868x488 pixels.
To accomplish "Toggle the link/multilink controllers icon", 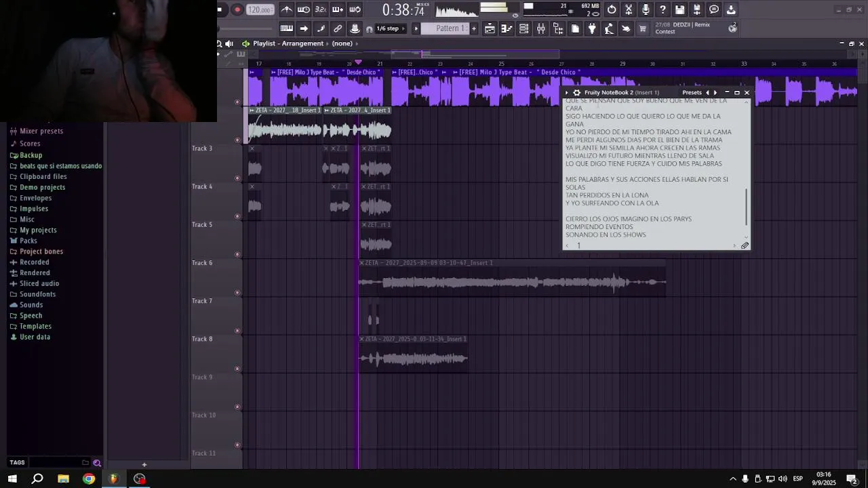I will (x=338, y=28).
